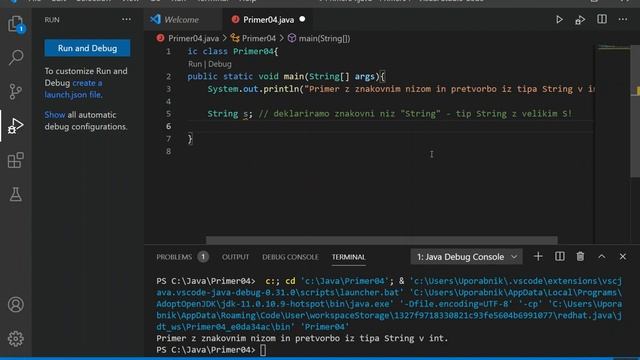Click the code minimap overview
This screenshot has height=360, width=640.
coord(613,48)
